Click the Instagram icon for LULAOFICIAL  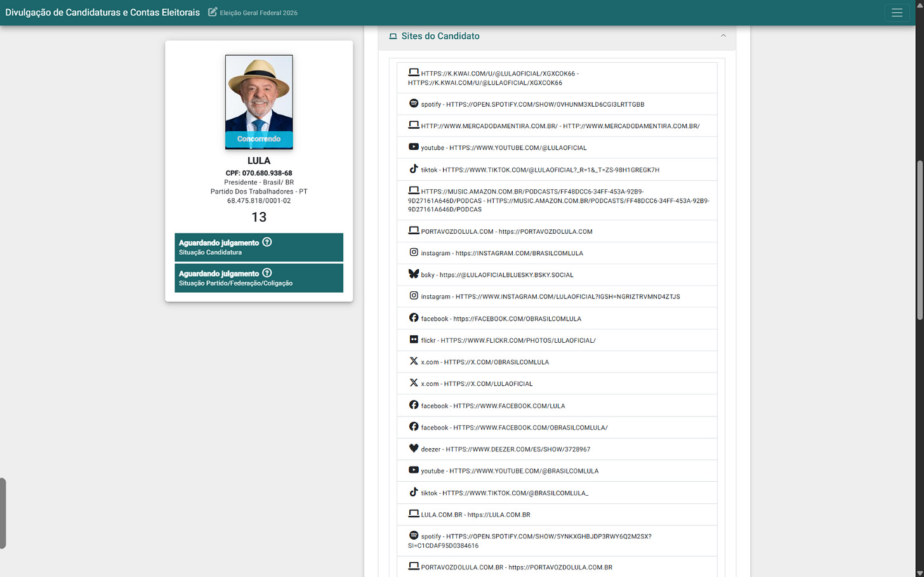pyautogui.click(x=414, y=296)
